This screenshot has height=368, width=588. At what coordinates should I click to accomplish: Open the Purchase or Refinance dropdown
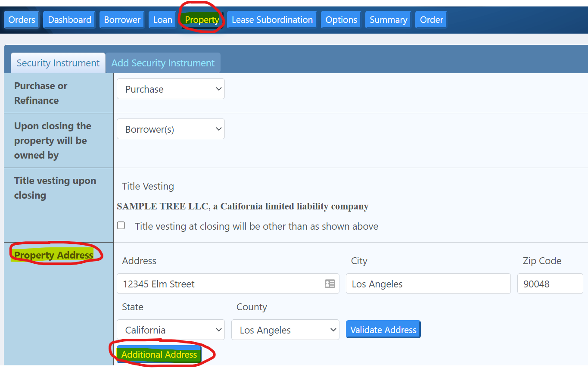coord(171,89)
